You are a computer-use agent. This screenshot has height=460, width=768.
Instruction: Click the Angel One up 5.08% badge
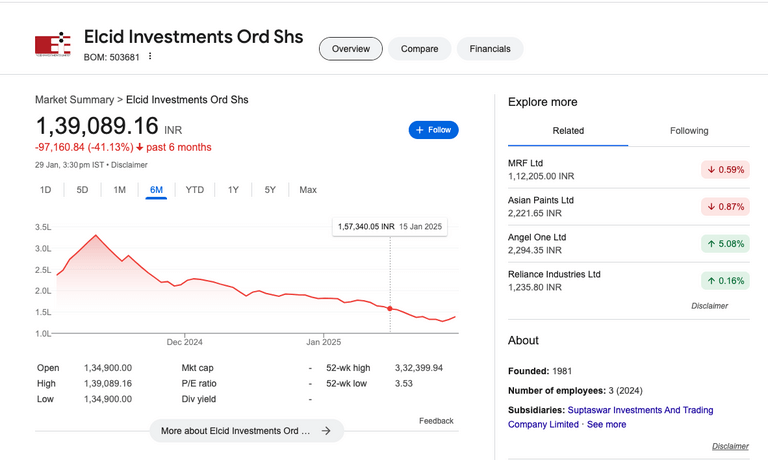(726, 243)
